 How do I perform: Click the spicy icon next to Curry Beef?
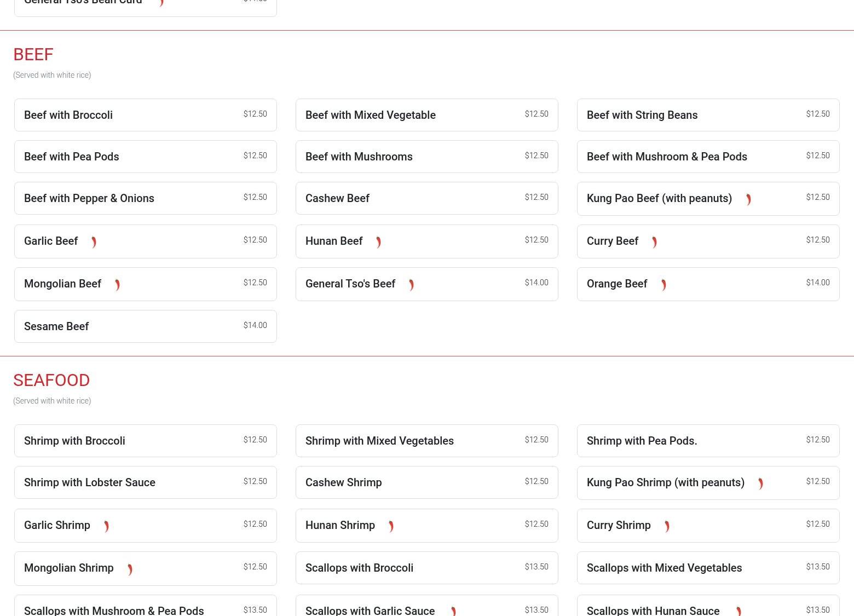click(654, 242)
